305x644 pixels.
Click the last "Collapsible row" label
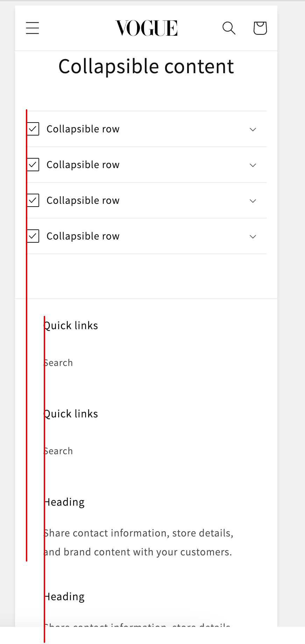click(83, 236)
